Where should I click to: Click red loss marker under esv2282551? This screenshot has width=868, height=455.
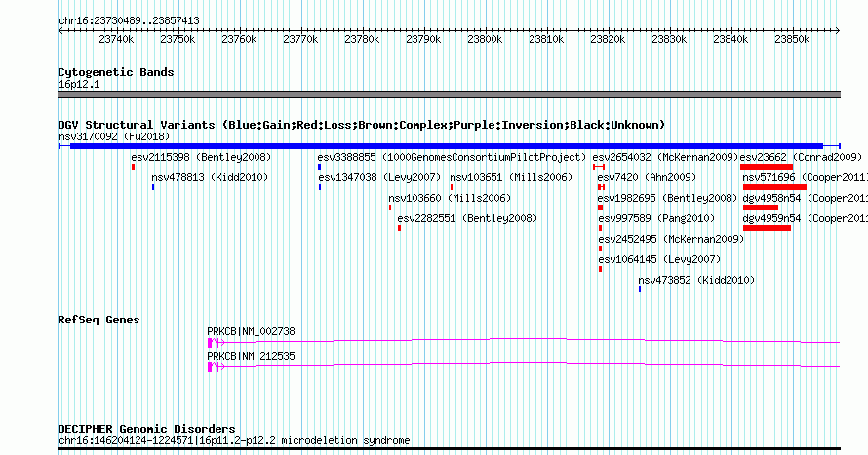coord(399,228)
